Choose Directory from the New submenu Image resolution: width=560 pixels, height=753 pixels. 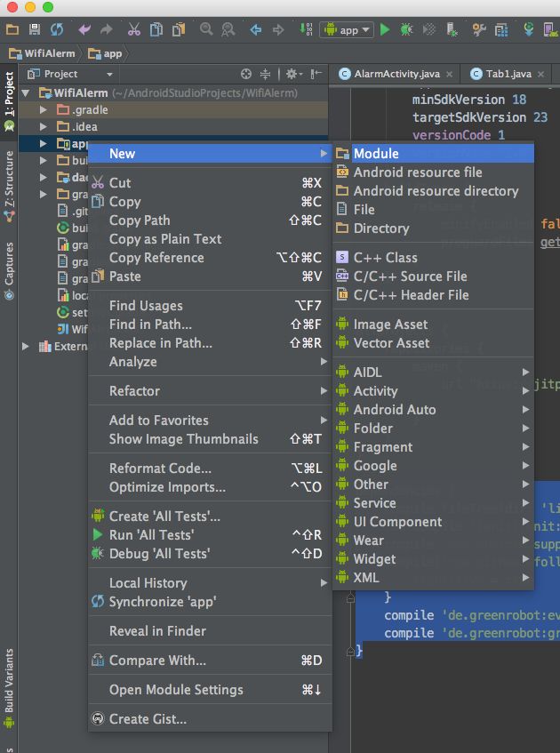433,228
